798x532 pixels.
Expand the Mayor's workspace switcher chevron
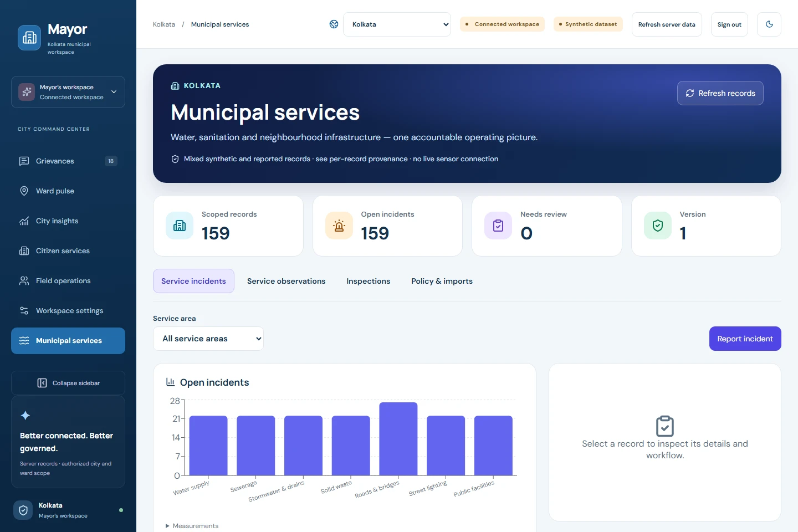(114, 92)
